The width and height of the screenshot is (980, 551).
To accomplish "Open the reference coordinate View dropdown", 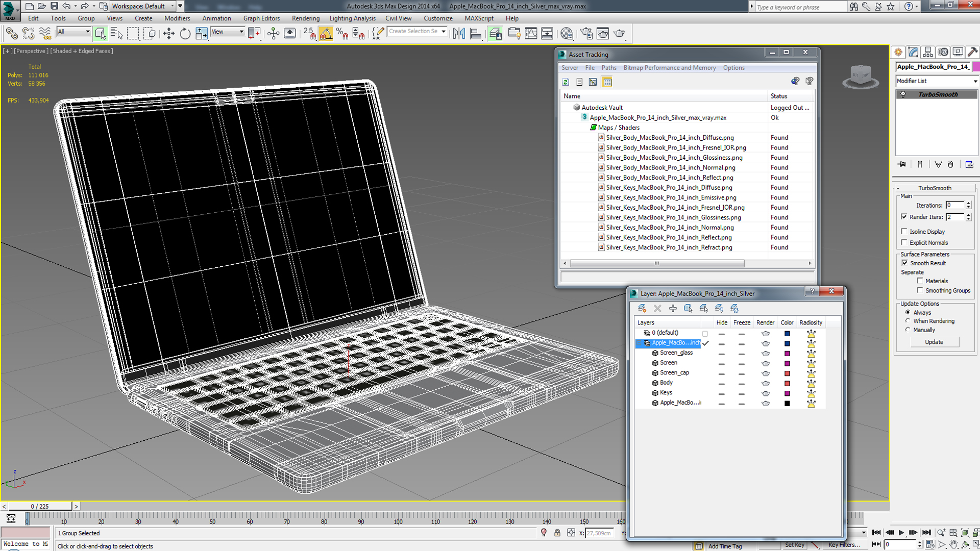I will (228, 32).
